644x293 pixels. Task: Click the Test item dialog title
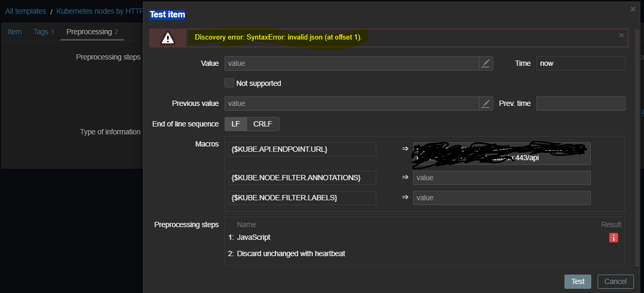pos(167,14)
